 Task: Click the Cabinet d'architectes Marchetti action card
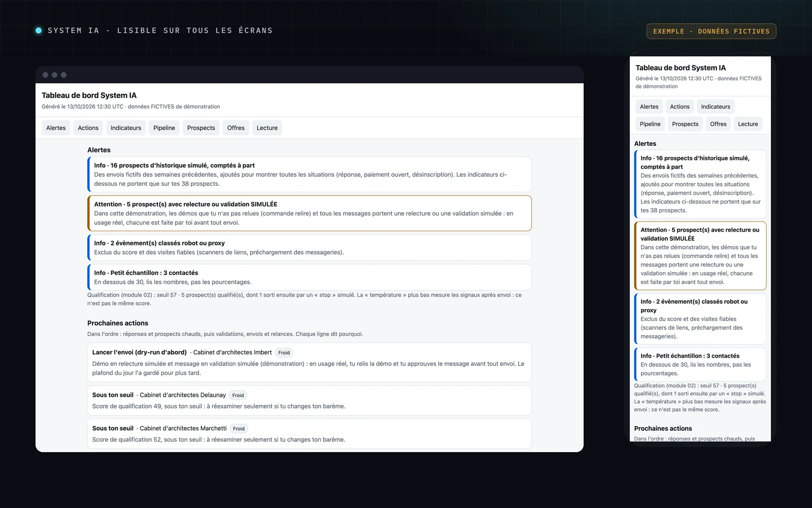click(310, 434)
